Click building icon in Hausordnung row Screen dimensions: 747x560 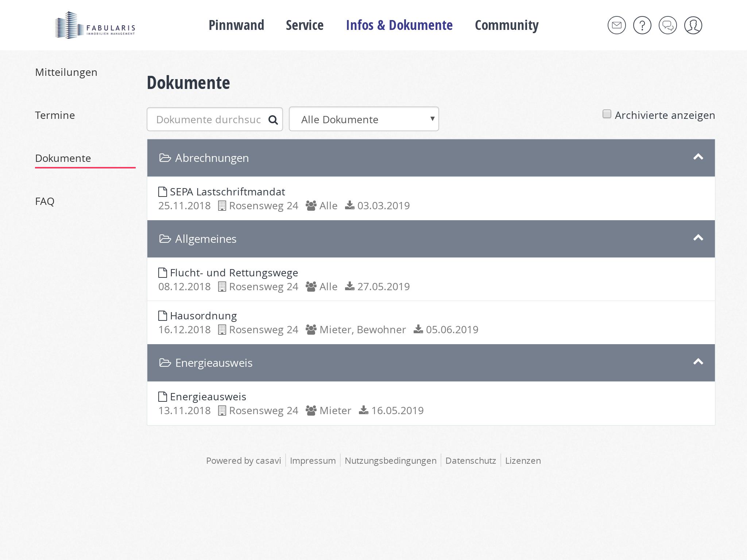(222, 330)
